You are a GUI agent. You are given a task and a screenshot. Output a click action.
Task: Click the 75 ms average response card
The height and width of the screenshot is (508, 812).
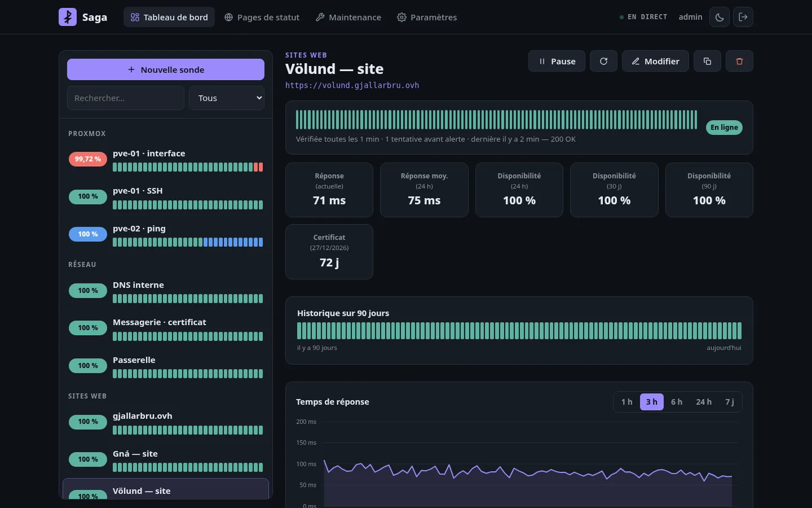coord(424,190)
